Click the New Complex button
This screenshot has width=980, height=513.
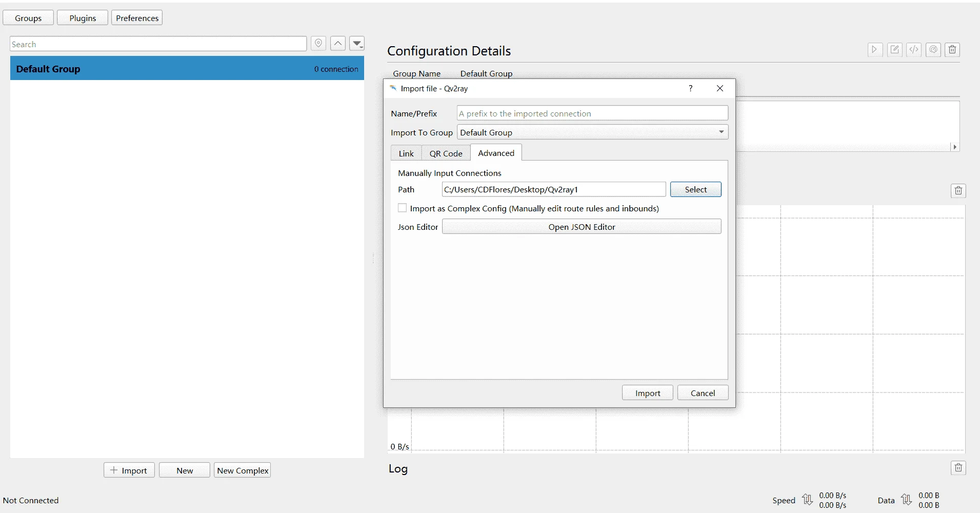(243, 470)
